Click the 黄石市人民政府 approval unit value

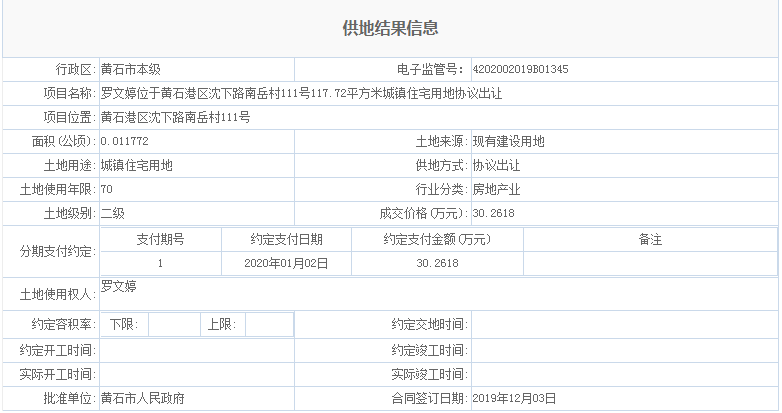[143, 399]
